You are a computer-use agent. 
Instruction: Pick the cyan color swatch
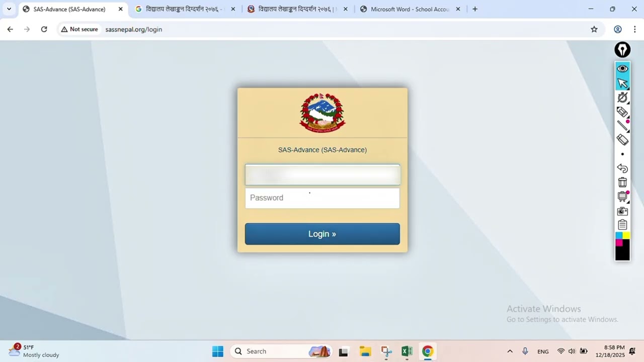coord(619,235)
